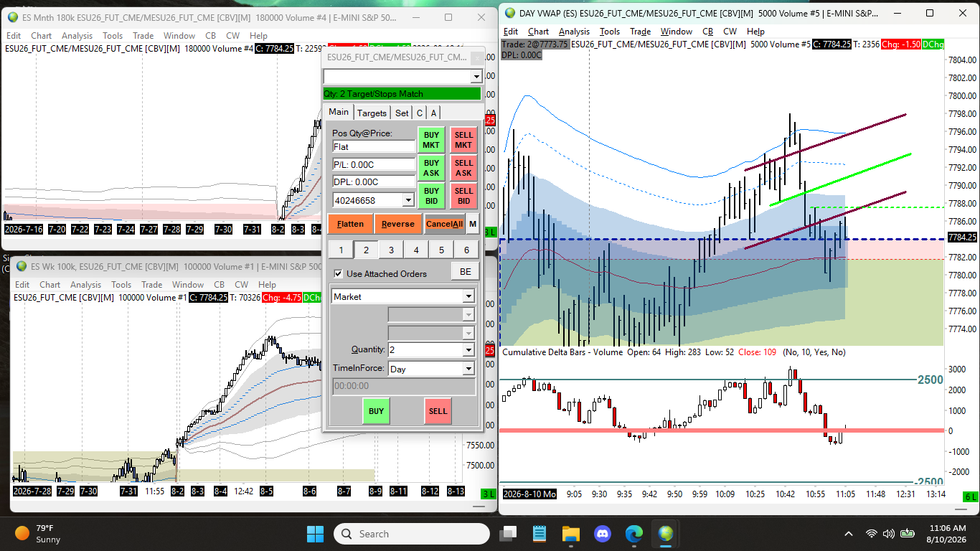This screenshot has height=551, width=980.
Task: Click the SELL MKT button
Action: click(463, 140)
